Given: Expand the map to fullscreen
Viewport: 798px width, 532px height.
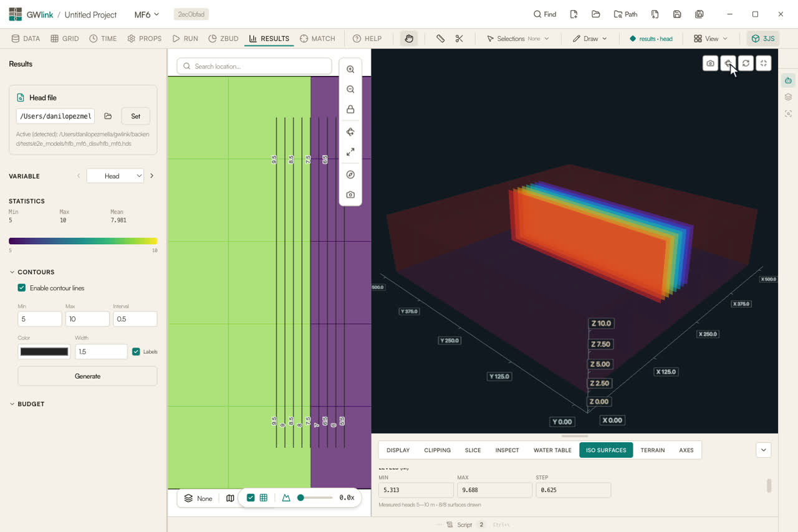Looking at the screenshot, I should pyautogui.click(x=350, y=152).
